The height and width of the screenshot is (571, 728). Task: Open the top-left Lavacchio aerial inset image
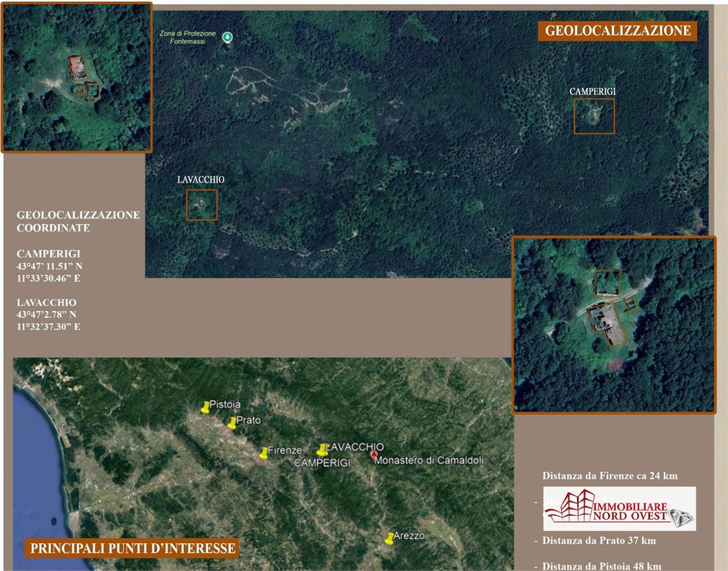pyautogui.click(x=77, y=77)
